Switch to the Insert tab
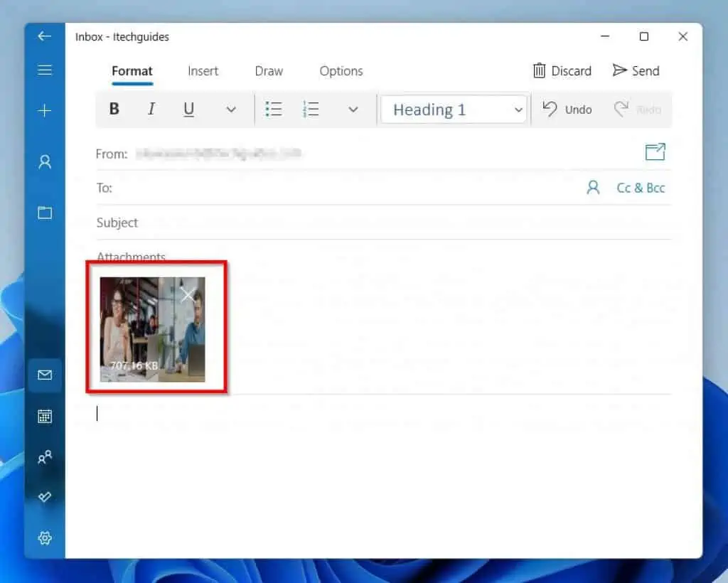This screenshot has height=583, width=728. (x=203, y=71)
